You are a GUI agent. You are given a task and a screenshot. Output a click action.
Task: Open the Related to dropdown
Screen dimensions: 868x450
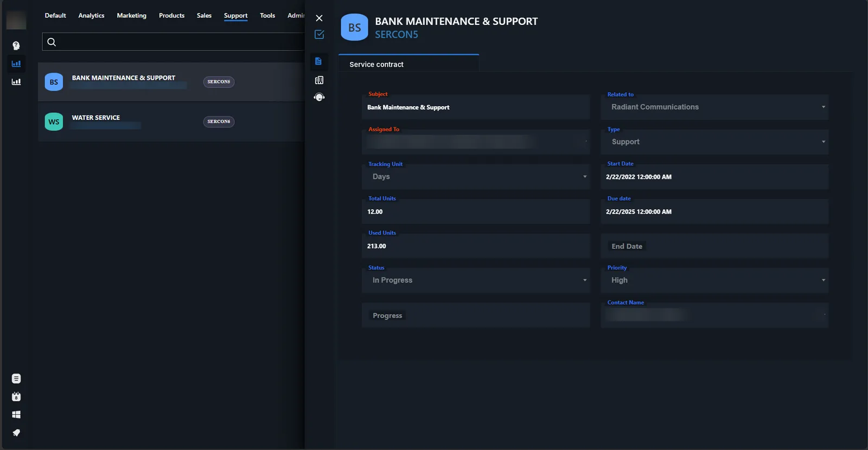point(714,107)
